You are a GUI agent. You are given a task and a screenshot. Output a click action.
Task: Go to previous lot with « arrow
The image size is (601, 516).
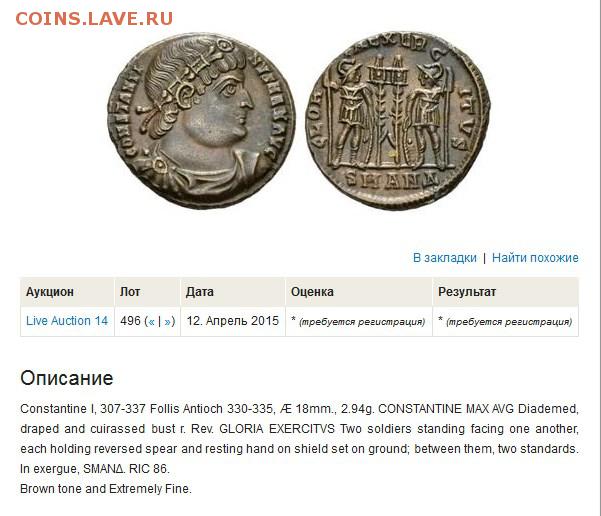coord(151,321)
